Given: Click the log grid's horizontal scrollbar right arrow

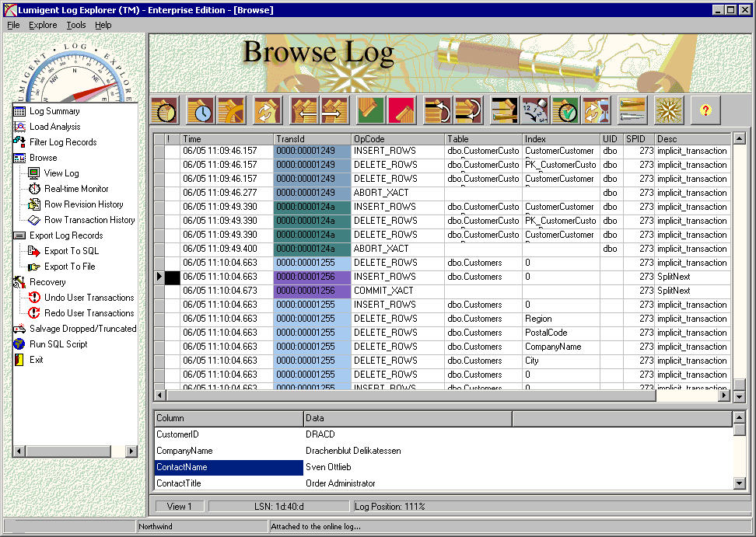Looking at the screenshot, I should tap(723, 396).
